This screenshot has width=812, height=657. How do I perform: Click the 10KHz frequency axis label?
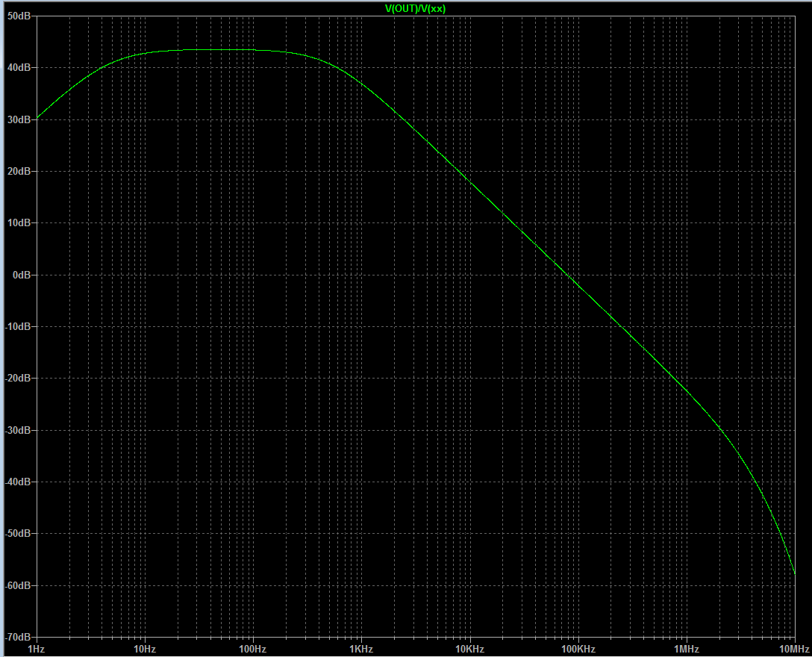click(469, 650)
